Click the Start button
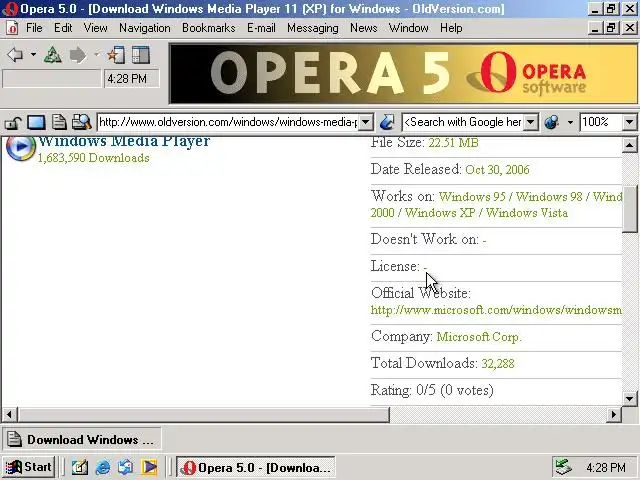The image size is (640, 480). [x=29, y=467]
